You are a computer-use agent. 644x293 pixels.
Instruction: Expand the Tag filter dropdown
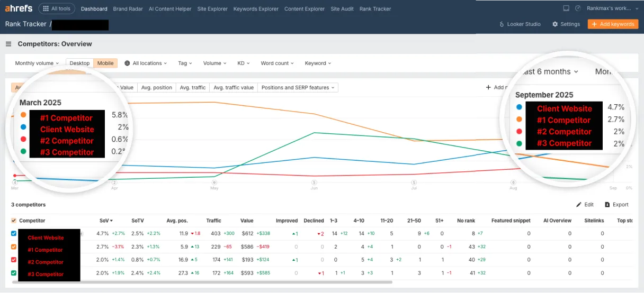coord(185,63)
